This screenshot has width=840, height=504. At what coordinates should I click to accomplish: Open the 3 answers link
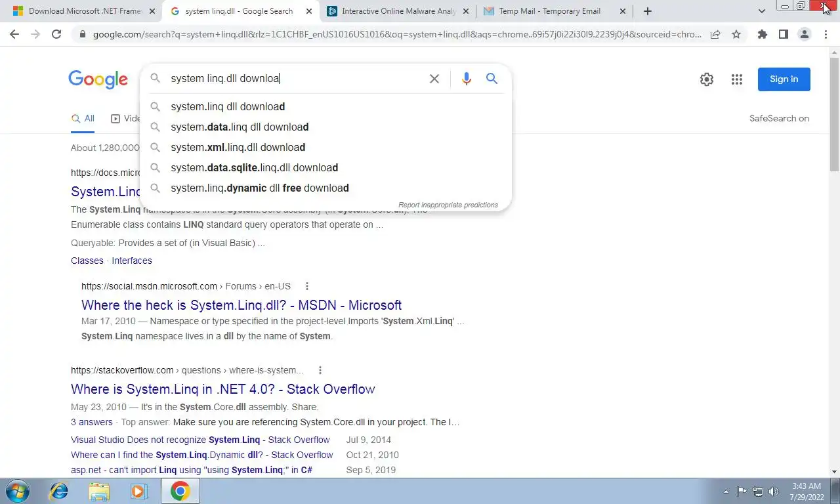coord(92,422)
